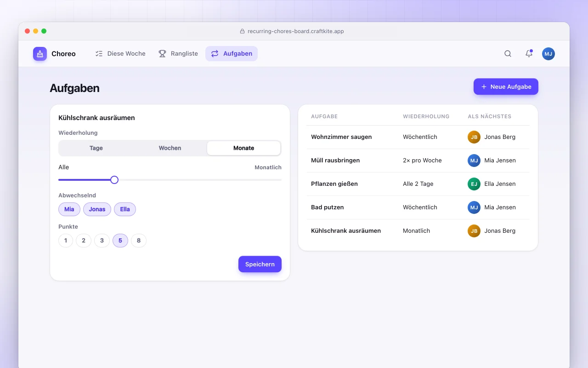Click the Wiederholung column header
This screenshot has width=588, height=368.
pos(426,117)
